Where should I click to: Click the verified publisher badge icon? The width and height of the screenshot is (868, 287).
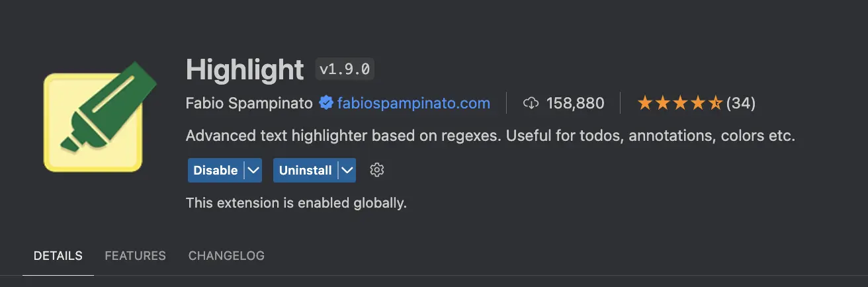click(x=325, y=103)
